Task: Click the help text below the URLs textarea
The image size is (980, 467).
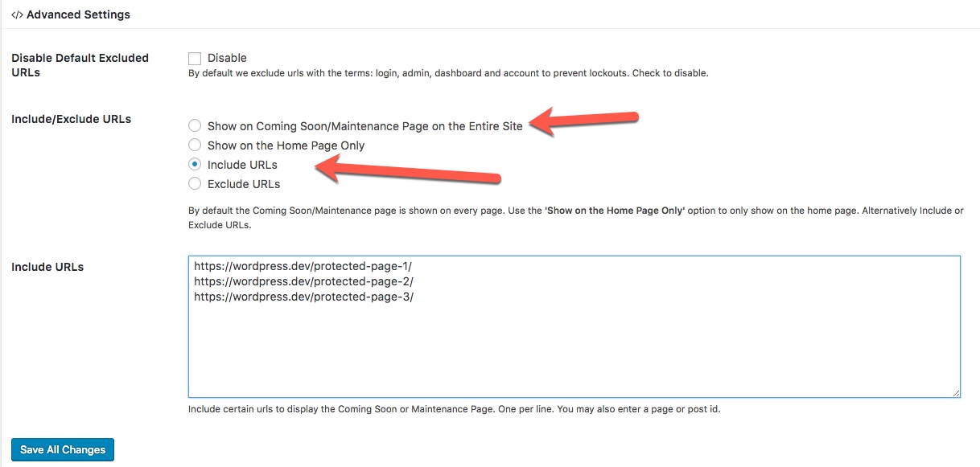Action: (454, 409)
